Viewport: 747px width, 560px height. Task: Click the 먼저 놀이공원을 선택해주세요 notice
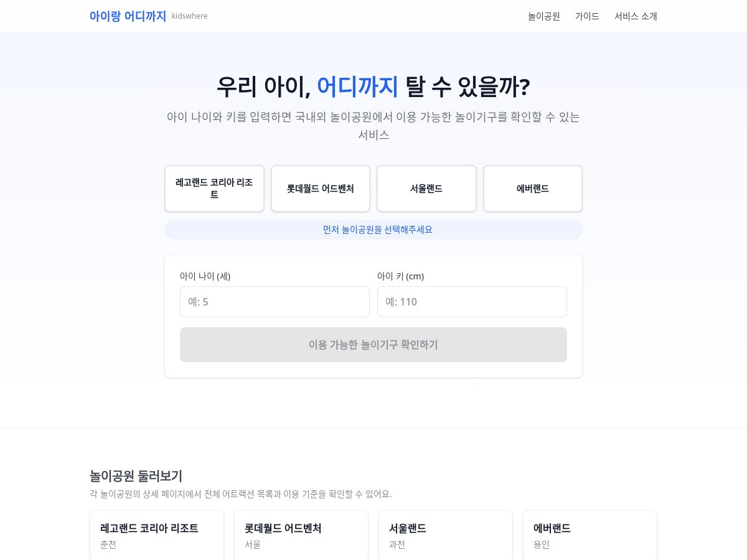point(374,230)
